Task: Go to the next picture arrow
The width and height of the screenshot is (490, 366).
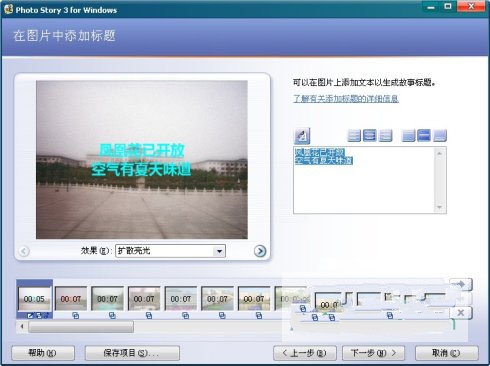Action: pos(260,251)
